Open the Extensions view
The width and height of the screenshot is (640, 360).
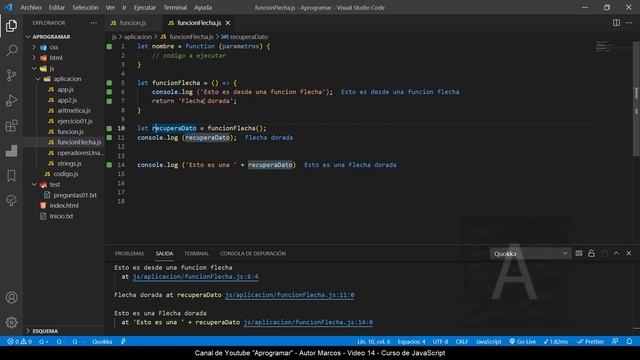(x=11, y=126)
